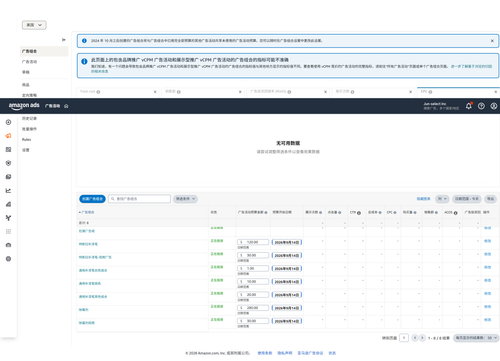
Task: Close the ROAS metric card
Action: click(325, 92)
